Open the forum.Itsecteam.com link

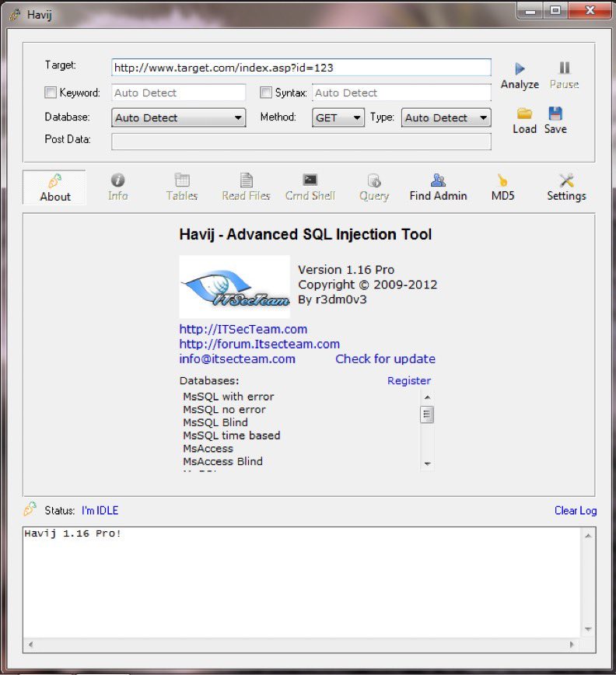(x=260, y=344)
